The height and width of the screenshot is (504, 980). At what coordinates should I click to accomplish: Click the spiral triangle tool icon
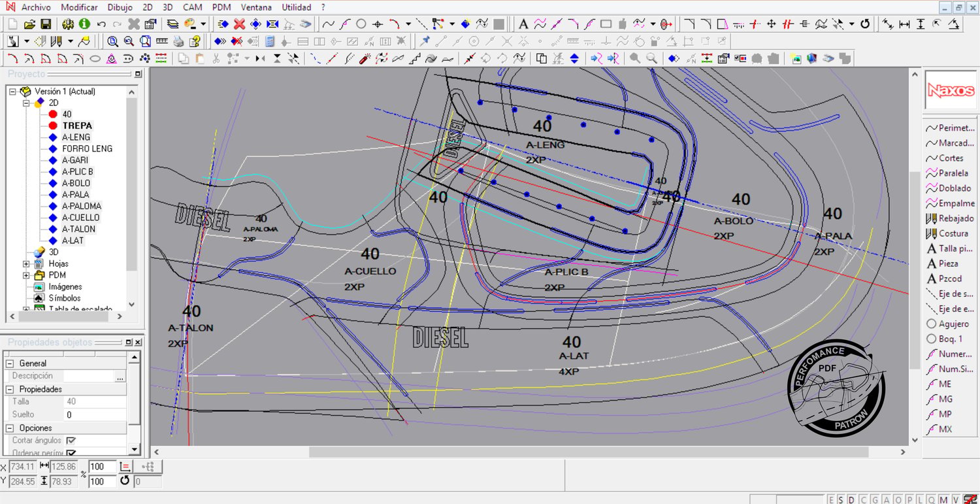pyautogui.click(x=111, y=58)
